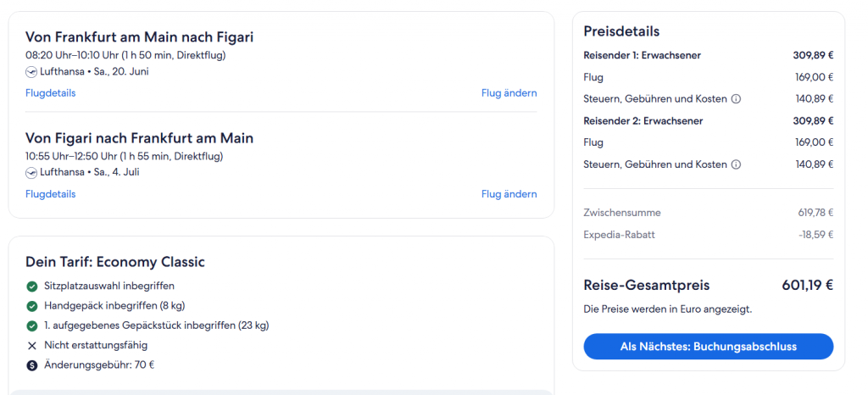Click the Von Frankfurt am Main nach Figari heading
This screenshot has width=868, height=395.
click(139, 37)
